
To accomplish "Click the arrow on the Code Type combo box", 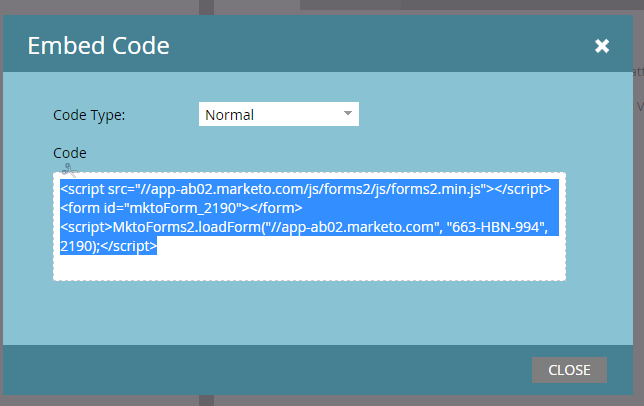I will (348, 113).
